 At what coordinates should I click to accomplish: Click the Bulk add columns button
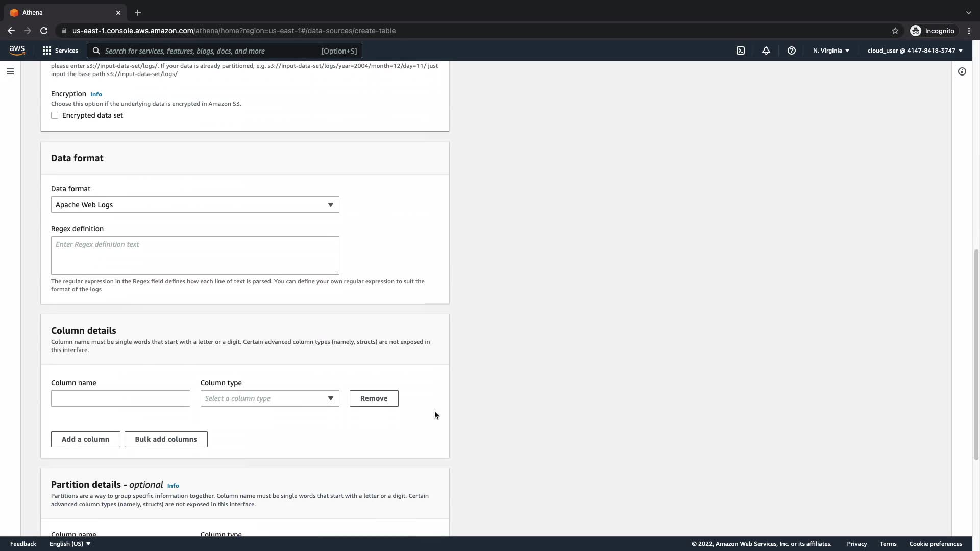click(x=166, y=439)
